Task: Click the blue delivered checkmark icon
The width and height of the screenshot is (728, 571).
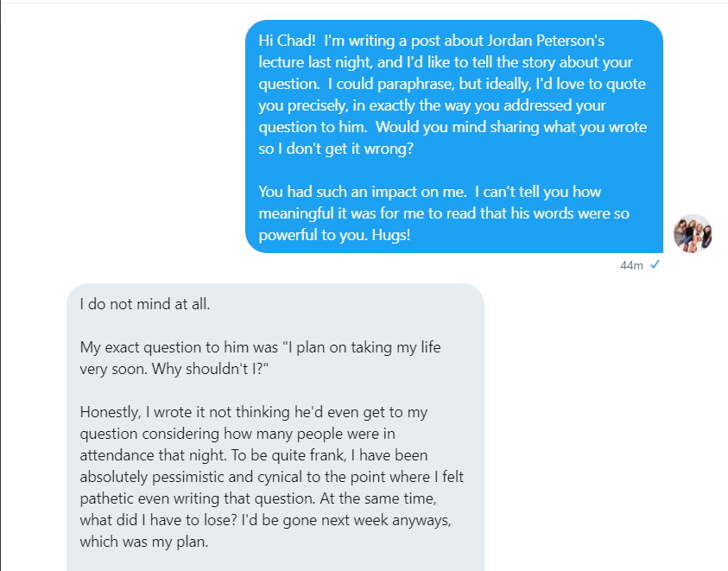Action: click(655, 265)
